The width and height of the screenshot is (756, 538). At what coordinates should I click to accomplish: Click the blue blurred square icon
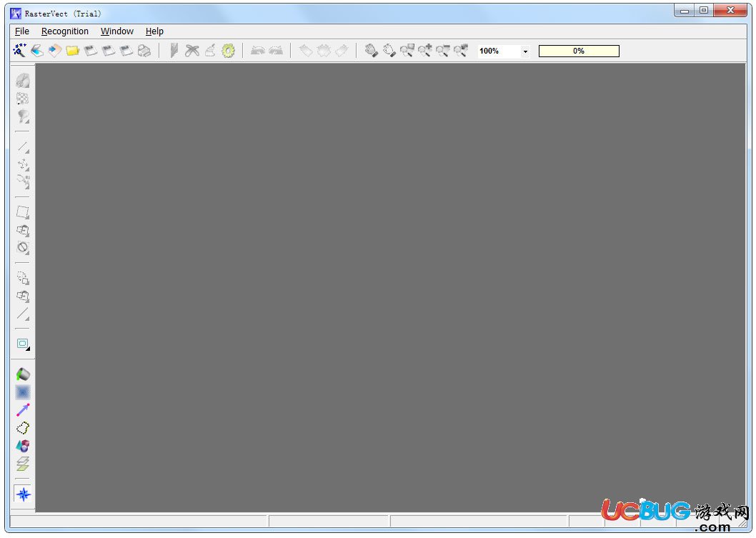23,392
